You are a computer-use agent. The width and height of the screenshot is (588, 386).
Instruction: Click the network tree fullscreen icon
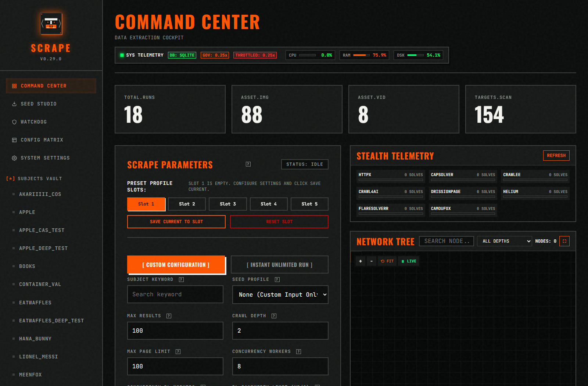[564, 241]
